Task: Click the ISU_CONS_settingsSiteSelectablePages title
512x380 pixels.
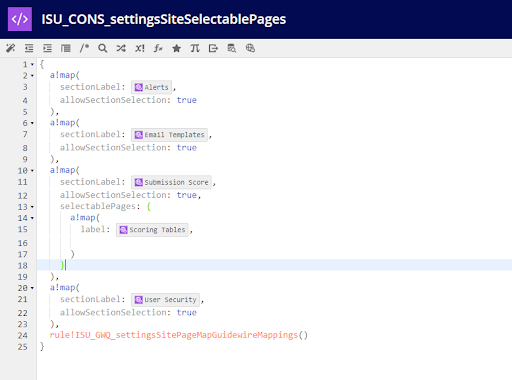Action: 164,19
